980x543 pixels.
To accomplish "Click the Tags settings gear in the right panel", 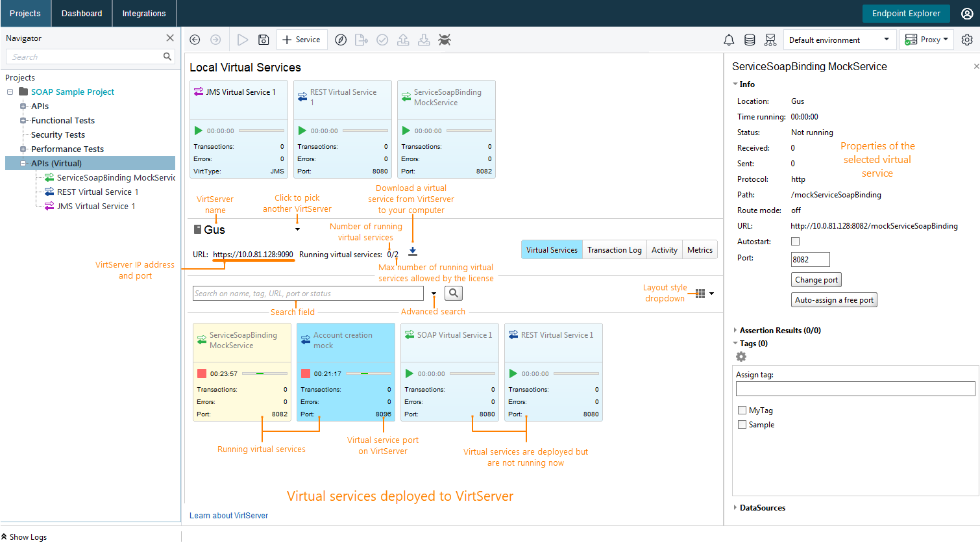I will (741, 357).
